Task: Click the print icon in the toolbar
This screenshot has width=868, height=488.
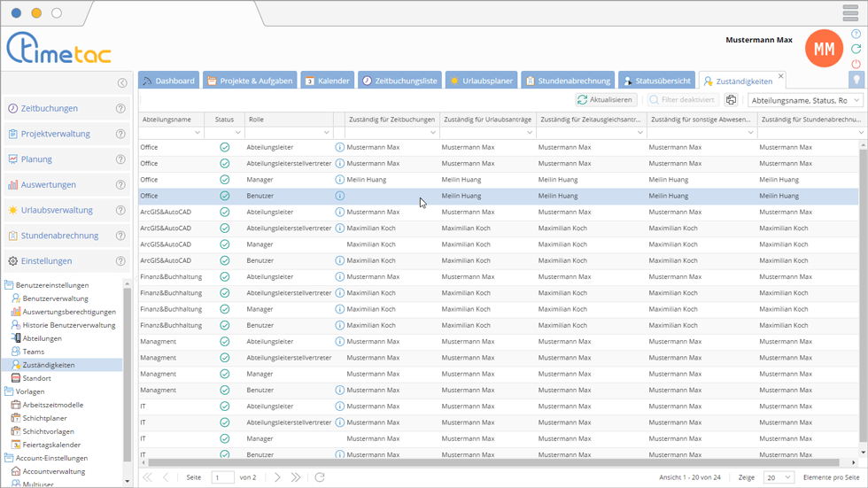Action: (731, 100)
